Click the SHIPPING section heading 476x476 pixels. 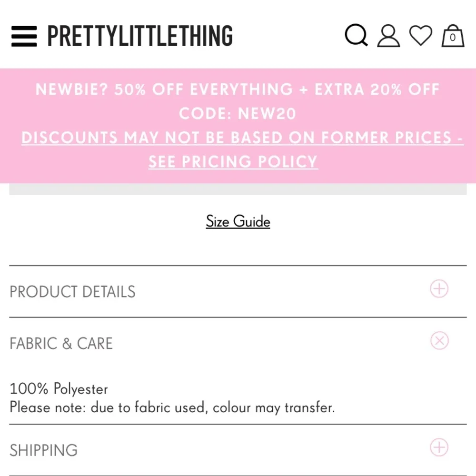point(43,449)
